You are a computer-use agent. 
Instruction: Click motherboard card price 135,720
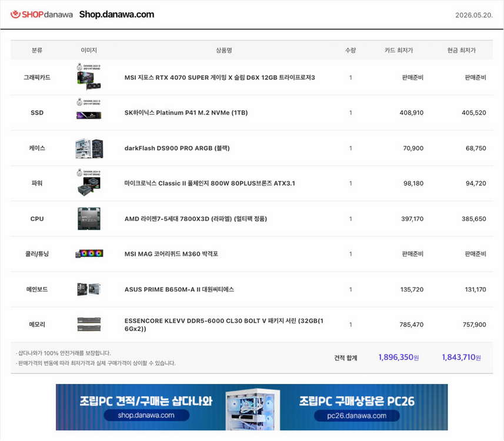(412, 290)
